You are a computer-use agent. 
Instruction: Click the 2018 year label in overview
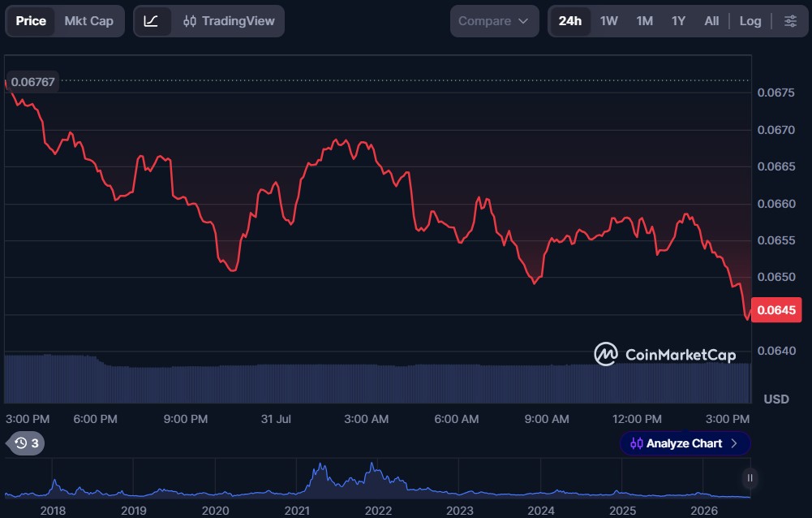coord(53,511)
